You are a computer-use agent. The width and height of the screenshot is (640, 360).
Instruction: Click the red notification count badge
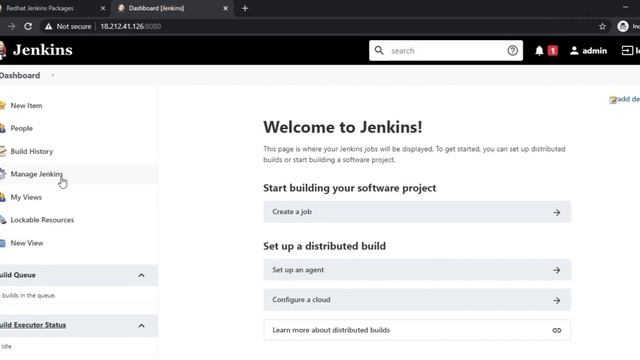tap(553, 51)
